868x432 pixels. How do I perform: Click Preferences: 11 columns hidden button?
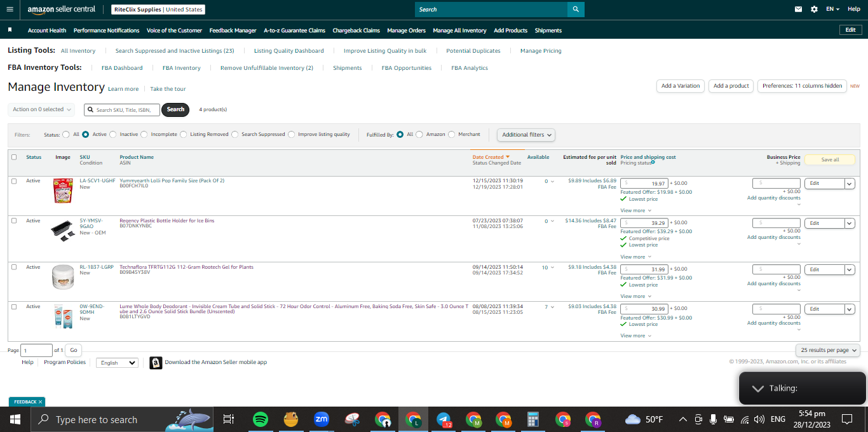802,86
